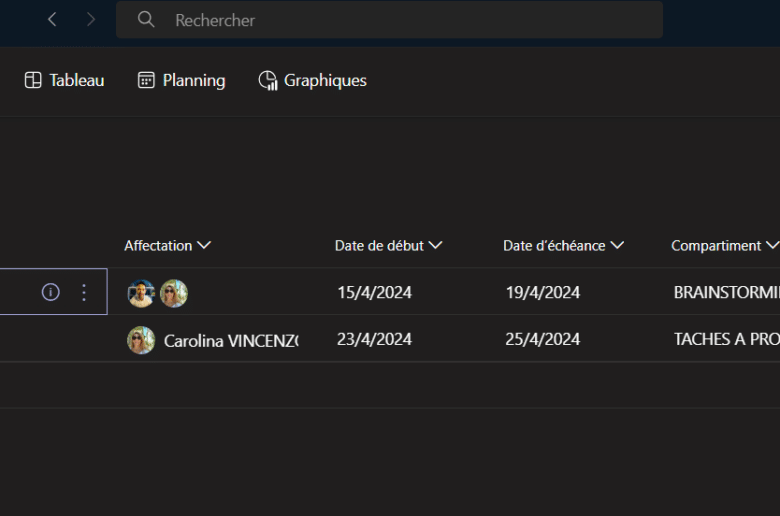This screenshot has height=516, width=780.
Task: Focus the Rechercher search field
Action: pos(400,20)
